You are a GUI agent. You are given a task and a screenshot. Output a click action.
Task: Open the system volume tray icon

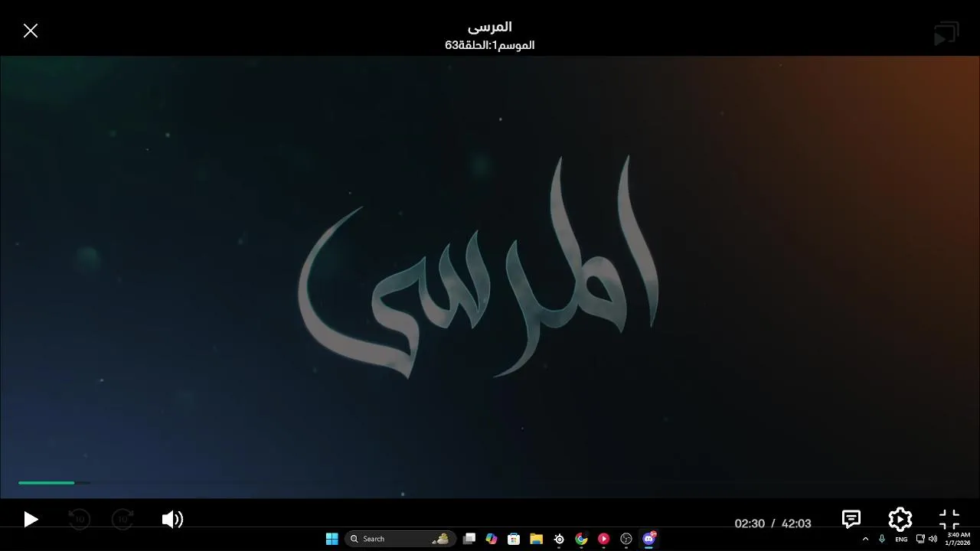933,539
